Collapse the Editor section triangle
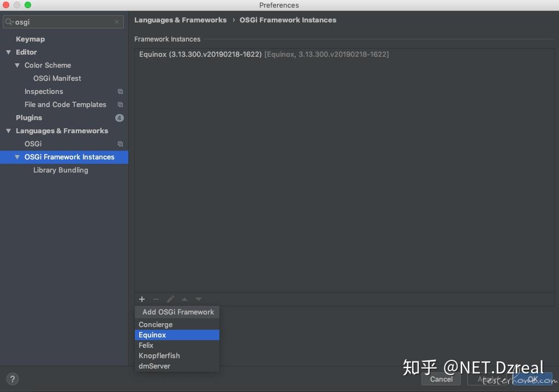The image size is (559, 392). pyautogui.click(x=8, y=52)
